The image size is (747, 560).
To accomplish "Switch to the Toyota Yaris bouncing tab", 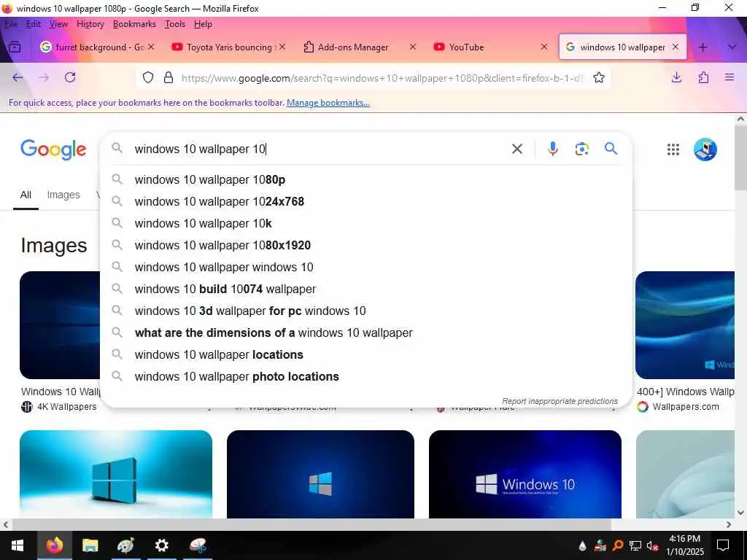I will [x=228, y=47].
